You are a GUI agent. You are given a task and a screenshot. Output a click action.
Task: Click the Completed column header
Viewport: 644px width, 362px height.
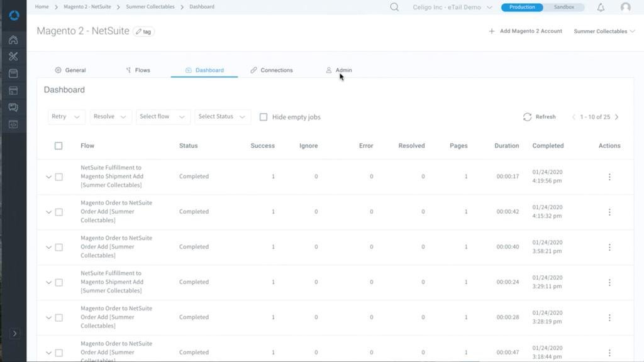548,146
